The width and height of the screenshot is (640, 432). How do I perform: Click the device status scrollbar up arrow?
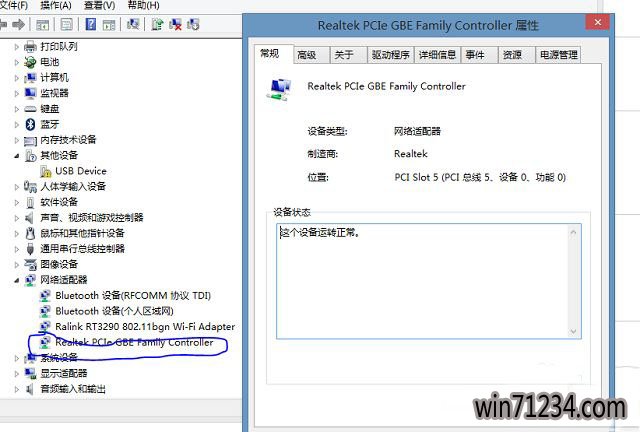click(573, 232)
